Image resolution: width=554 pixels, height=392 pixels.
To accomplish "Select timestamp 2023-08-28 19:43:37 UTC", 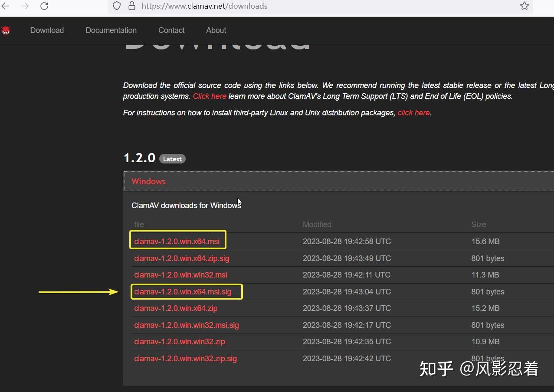I will coord(347,308).
